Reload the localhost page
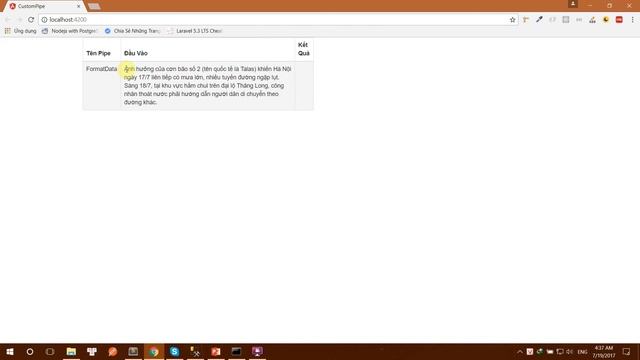Screen dimensions: 640x360 click(31, 20)
